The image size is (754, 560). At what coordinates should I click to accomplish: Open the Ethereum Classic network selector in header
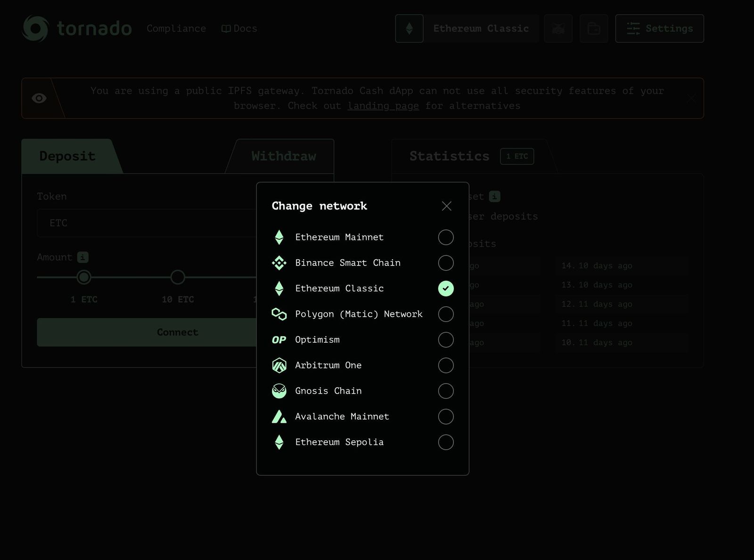481,29
